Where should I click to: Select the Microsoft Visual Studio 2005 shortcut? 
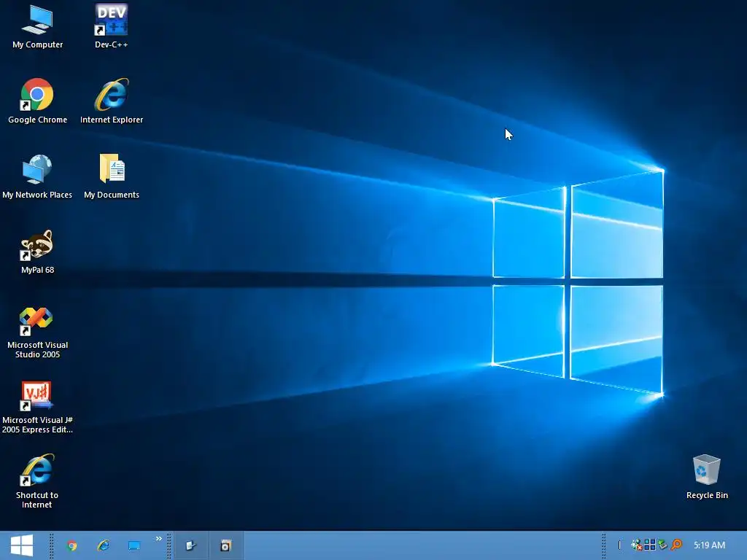pos(36,321)
